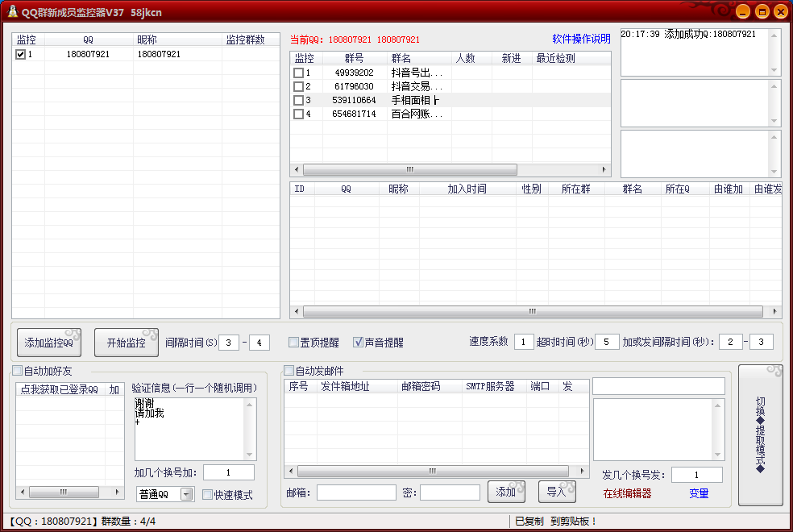
Task: Click the status bar text 群数量：4/4
Action: [128, 521]
